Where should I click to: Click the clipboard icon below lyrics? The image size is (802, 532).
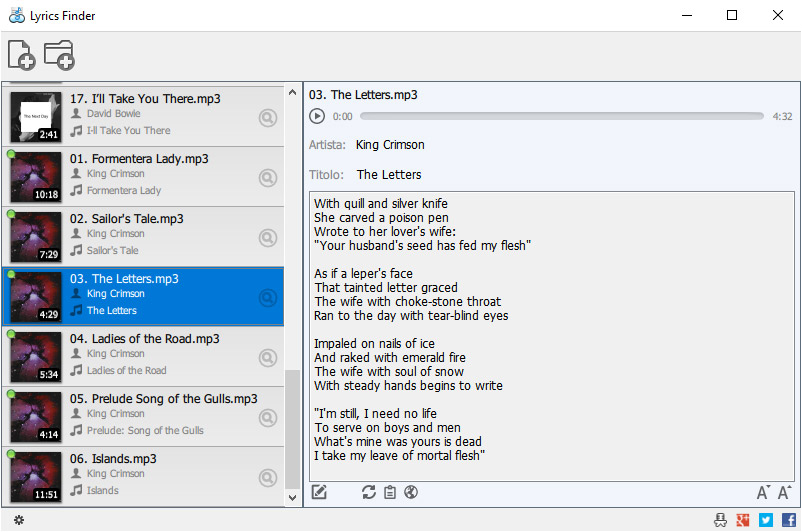pos(389,491)
